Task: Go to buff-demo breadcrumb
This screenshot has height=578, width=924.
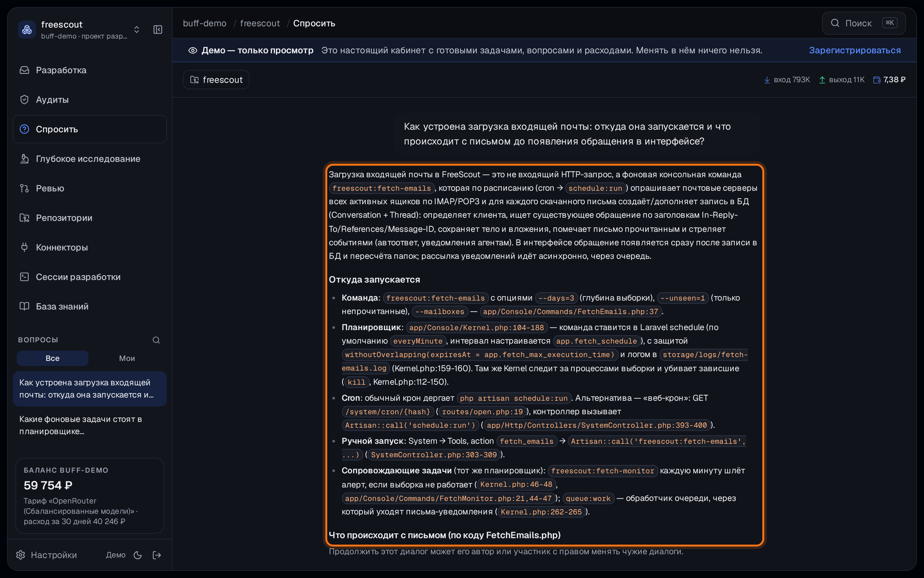Action: (205, 23)
